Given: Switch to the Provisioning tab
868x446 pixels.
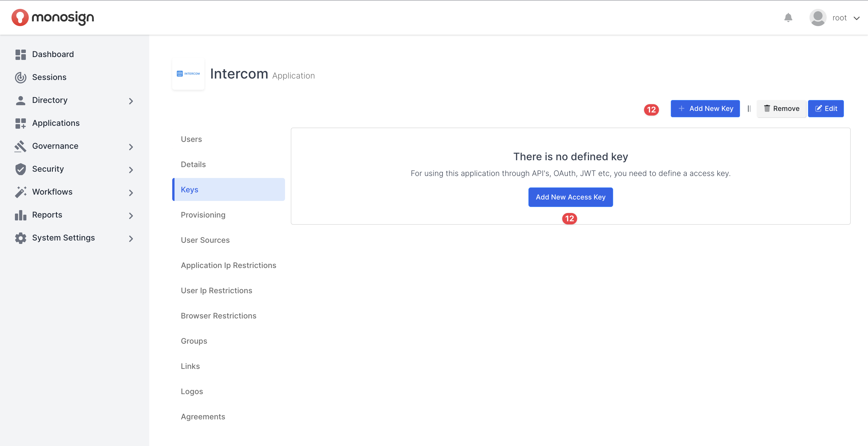Looking at the screenshot, I should (x=203, y=215).
